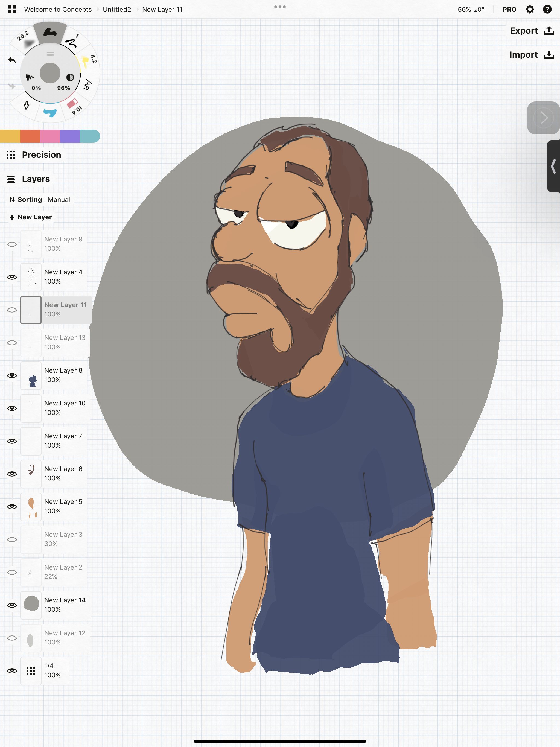The image size is (560, 747).
Task: Select the New Layer 14 layer thumbnail
Action: pyautogui.click(x=31, y=605)
